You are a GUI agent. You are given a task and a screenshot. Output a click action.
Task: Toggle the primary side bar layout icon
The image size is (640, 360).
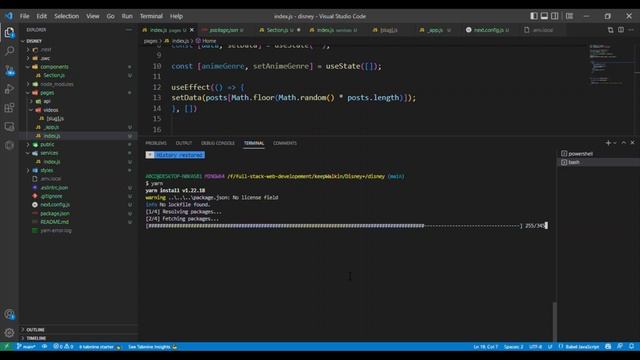tap(534, 16)
